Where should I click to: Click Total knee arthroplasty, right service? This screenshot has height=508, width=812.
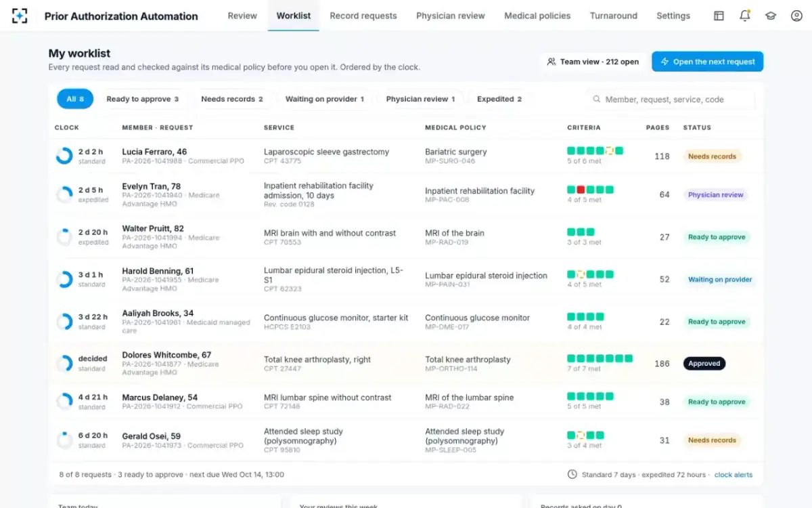pyautogui.click(x=317, y=360)
